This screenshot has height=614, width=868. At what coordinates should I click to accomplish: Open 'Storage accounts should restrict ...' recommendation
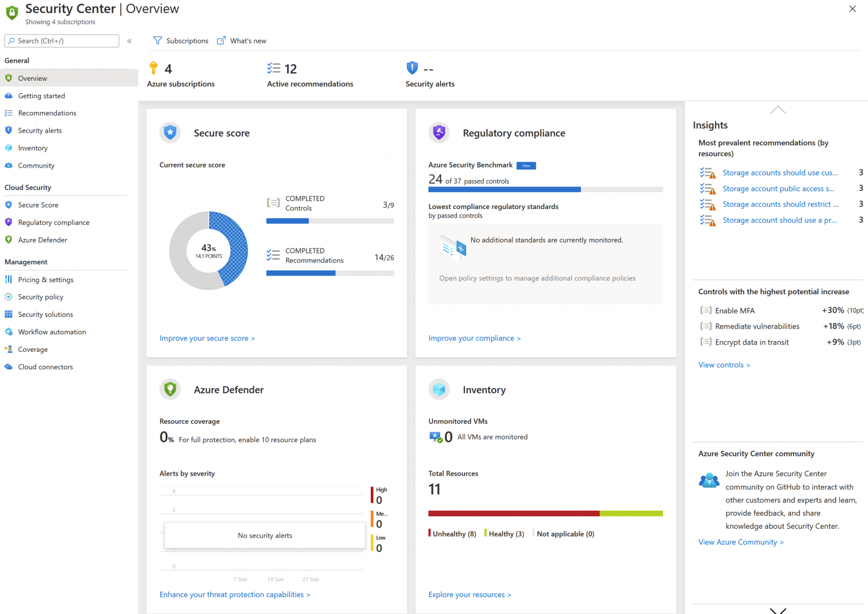point(780,204)
